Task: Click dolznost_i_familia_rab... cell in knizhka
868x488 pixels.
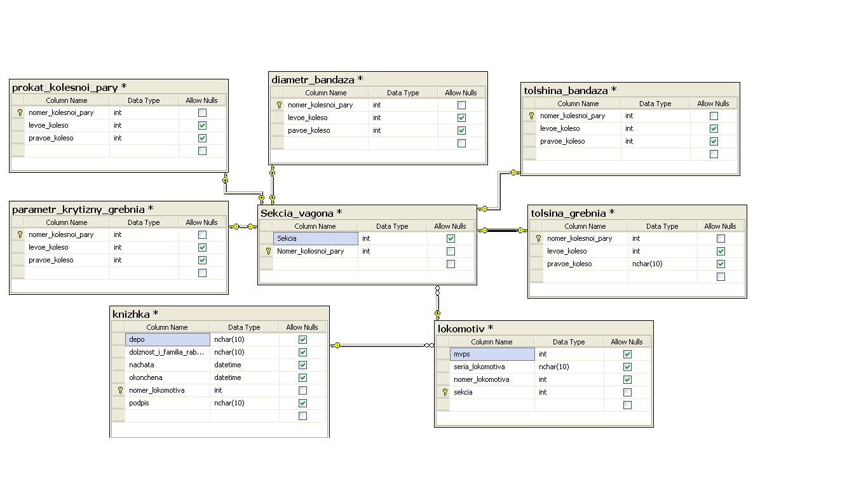Action: (167, 352)
